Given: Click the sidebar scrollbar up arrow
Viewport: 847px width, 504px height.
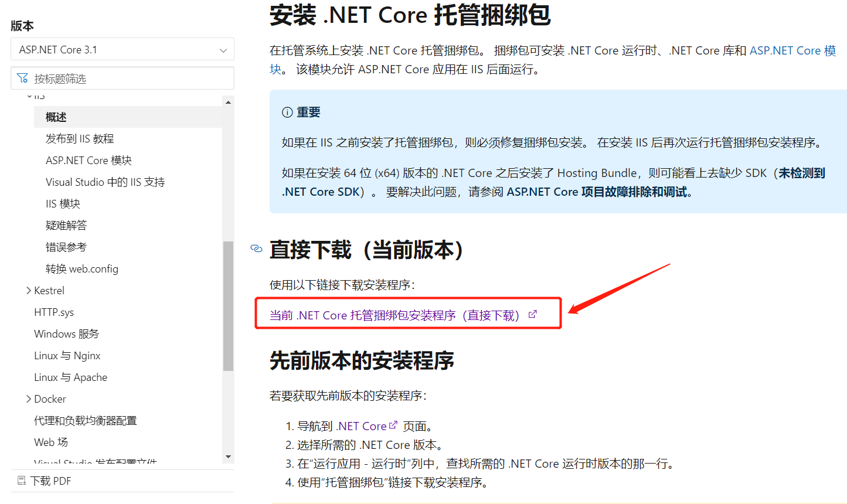Looking at the screenshot, I should click(227, 101).
